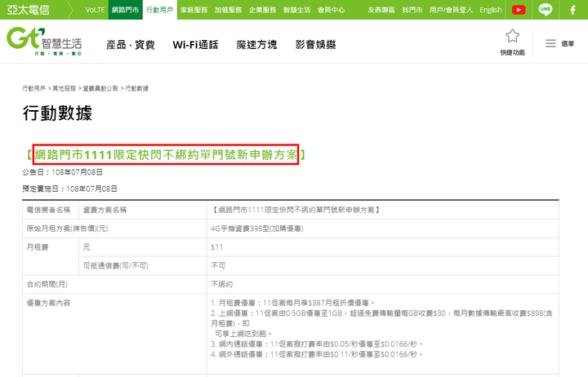Click the 行動數據 breadcrumb
The image size is (588, 377).
pos(137,88)
